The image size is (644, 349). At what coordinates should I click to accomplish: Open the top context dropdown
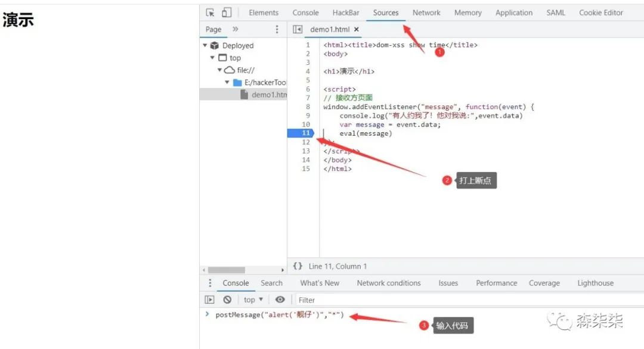[x=253, y=300]
